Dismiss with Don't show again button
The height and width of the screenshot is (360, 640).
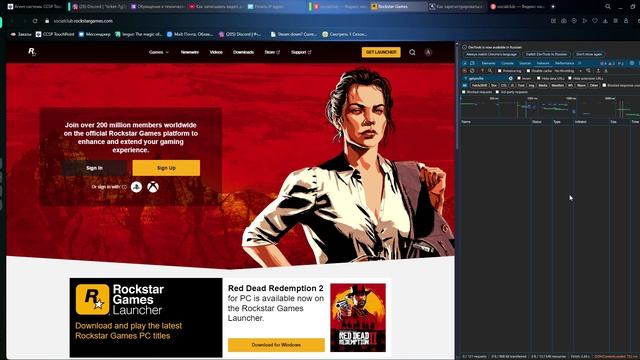[x=589, y=54]
